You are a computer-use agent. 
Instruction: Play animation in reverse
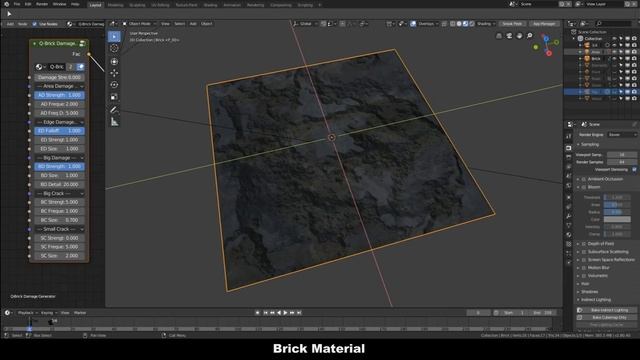tap(279, 313)
